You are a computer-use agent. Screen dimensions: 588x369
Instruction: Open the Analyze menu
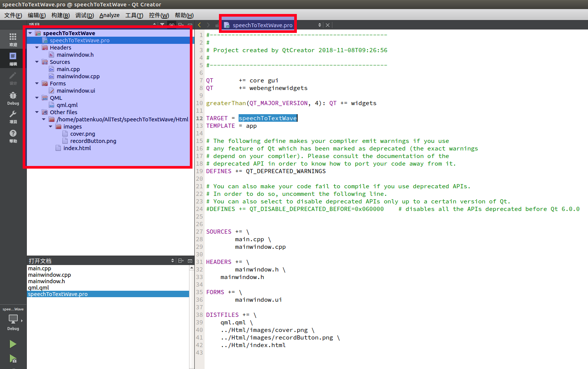(109, 15)
